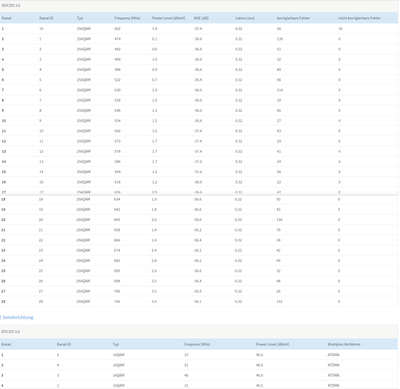Click Frequenz (MHz) header in upstream table
Screen dimensions: 400x389
pyautogui.click(x=197, y=344)
